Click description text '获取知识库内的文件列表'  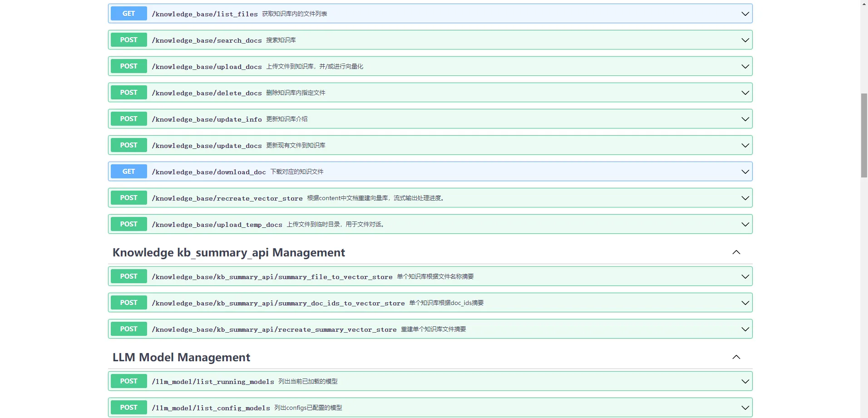click(295, 14)
